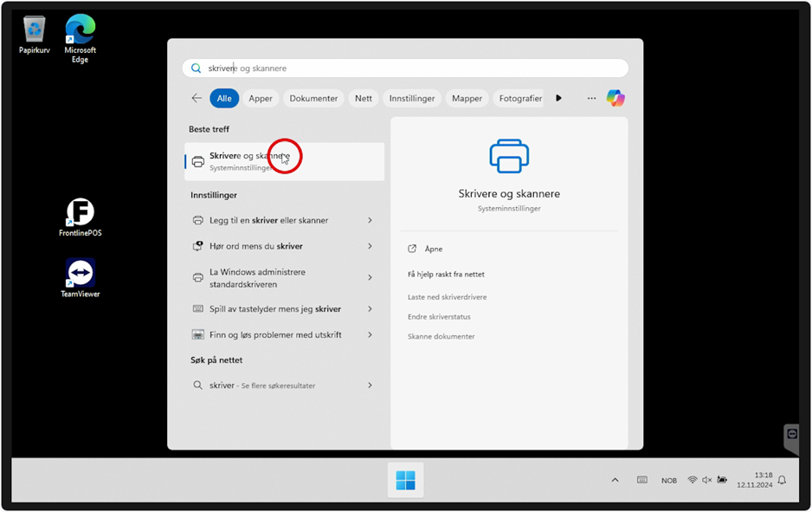Click the search magnifier icon in search box
Viewport: 812px width, 512px height.
[x=196, y=68]
